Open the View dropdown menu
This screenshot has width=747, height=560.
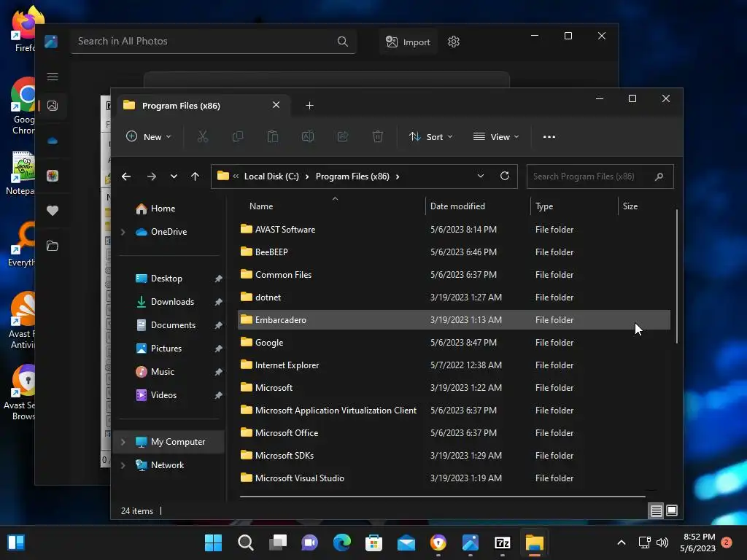[x=496, y=136]
